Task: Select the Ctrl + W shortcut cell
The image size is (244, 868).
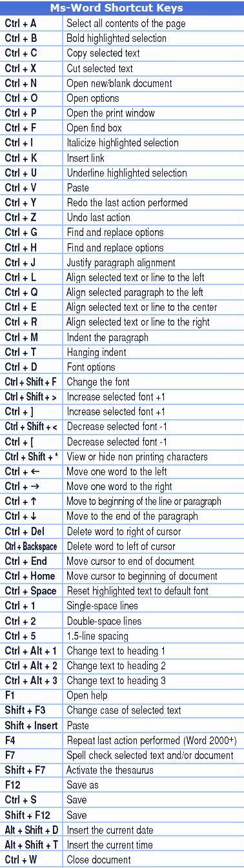Action: pyautogui.click(x=32, y=860)
